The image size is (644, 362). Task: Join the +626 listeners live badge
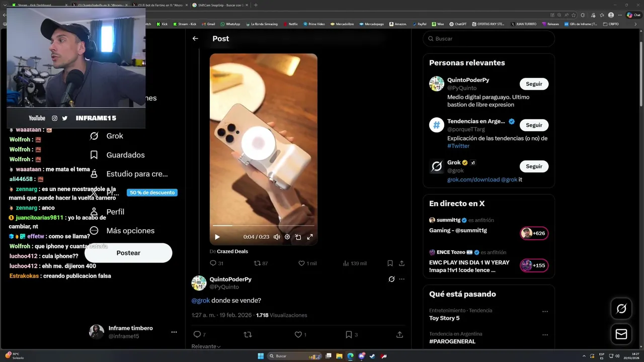(x=534, y=233)
